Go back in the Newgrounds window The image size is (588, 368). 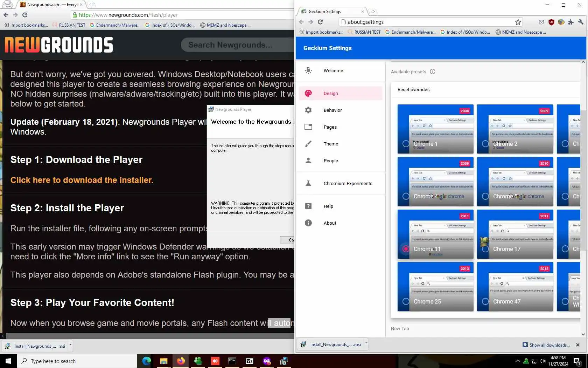(x=6, y=15)
